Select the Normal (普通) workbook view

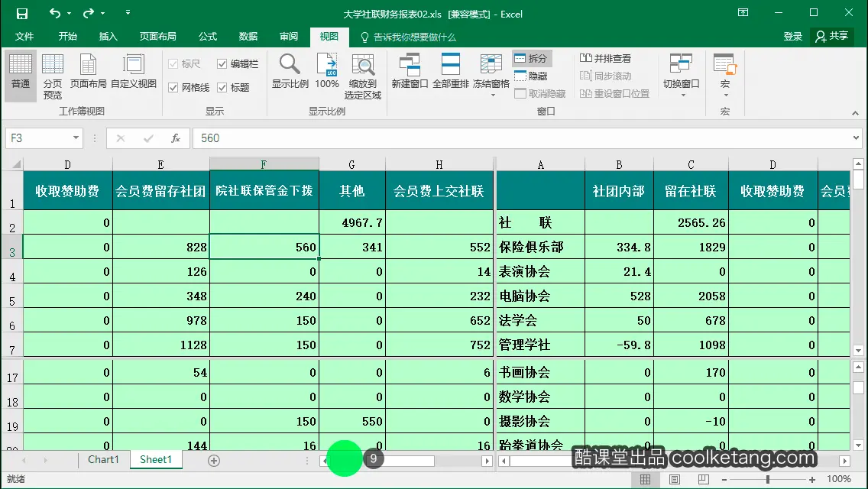click(x=21, y=76)
